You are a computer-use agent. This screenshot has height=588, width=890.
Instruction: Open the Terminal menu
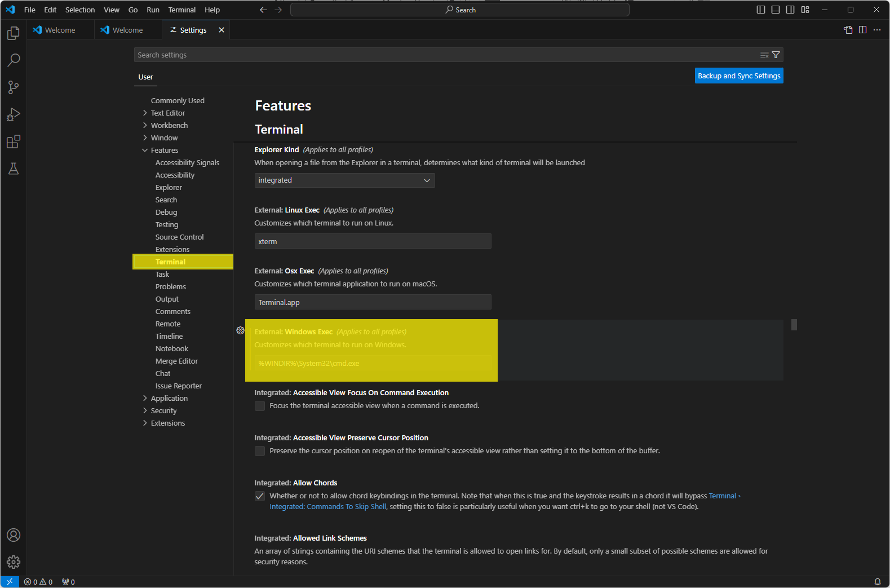point(182,10)
